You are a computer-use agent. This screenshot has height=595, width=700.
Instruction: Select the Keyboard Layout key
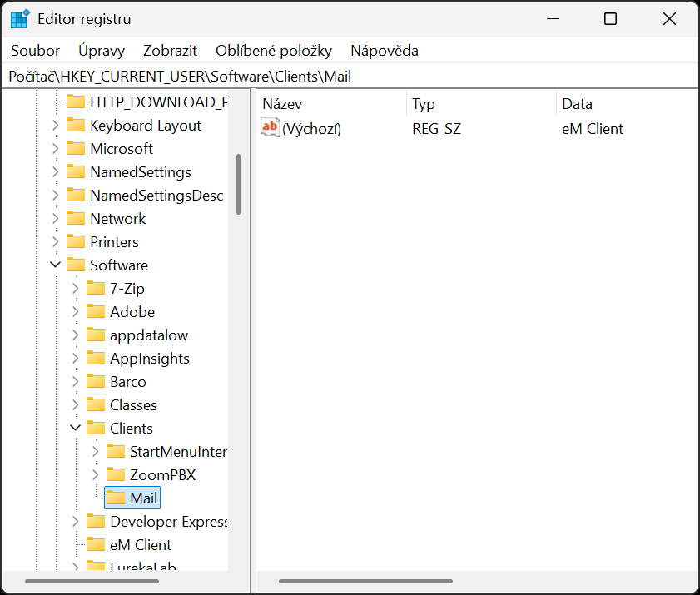pos(146,126)
